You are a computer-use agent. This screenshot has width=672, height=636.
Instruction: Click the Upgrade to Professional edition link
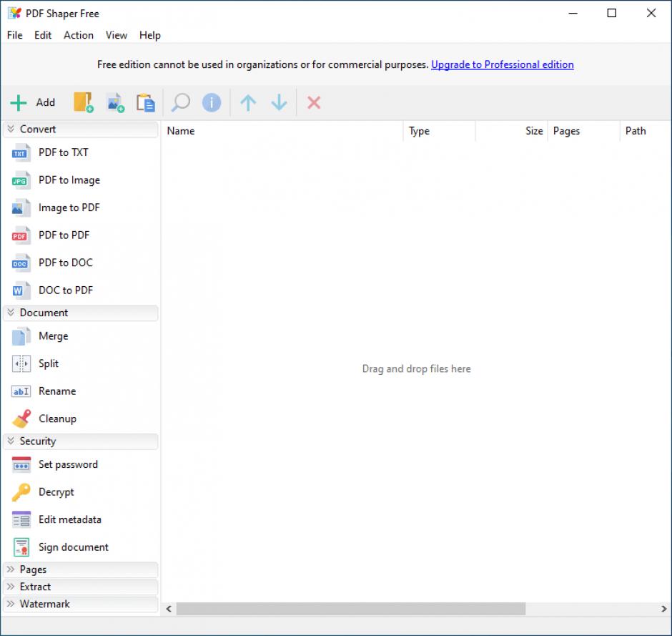[x=502, y=64]
